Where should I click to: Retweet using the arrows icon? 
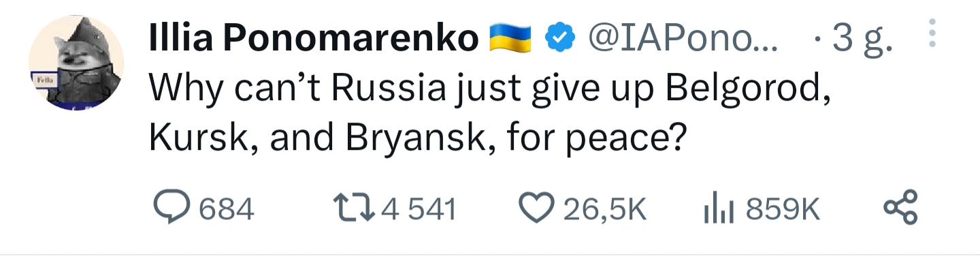point(354,209)
